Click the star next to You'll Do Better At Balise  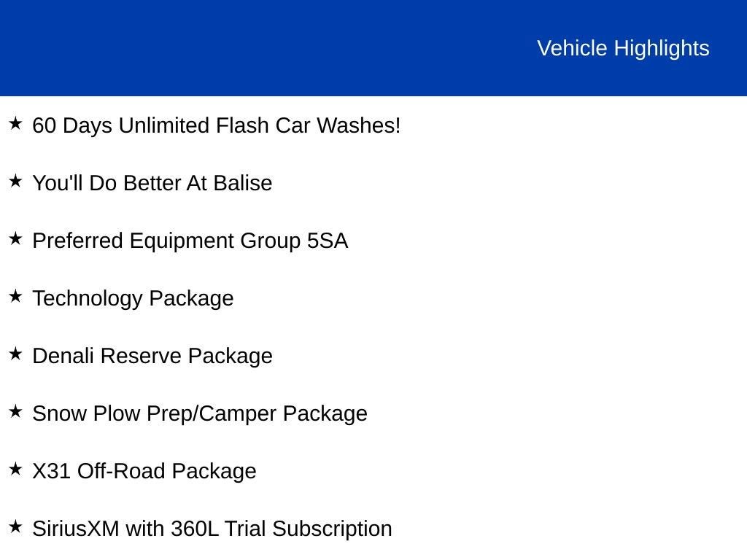point(15,181)
